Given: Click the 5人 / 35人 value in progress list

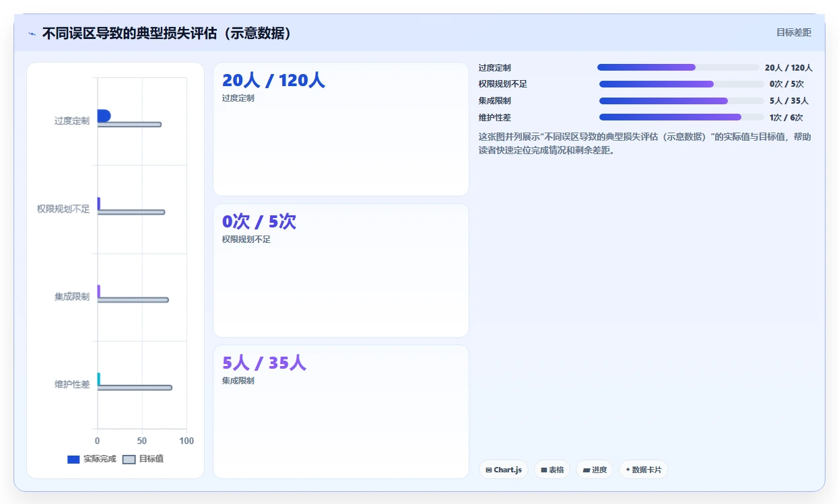Looking at the screenshot, I should coord(789,101).
